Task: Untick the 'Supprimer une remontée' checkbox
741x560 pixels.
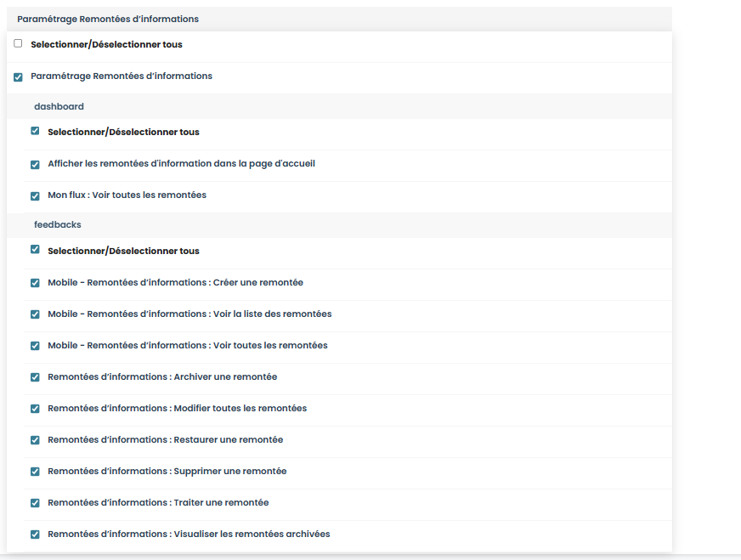Action: click(35, 472)
